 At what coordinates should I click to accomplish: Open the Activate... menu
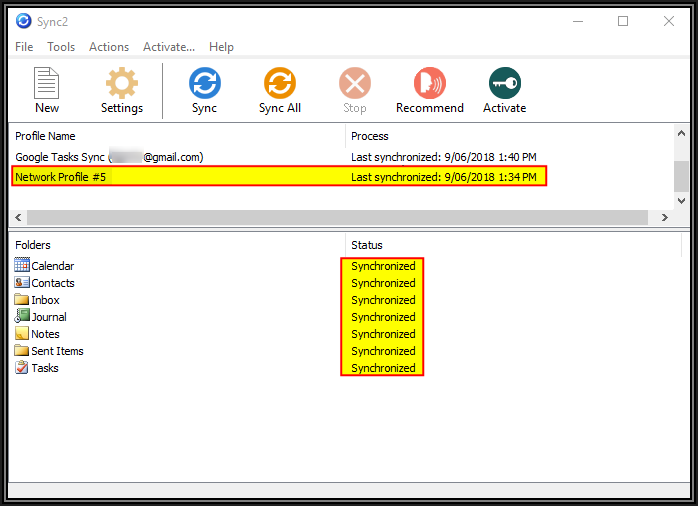(x=169, y=47)
